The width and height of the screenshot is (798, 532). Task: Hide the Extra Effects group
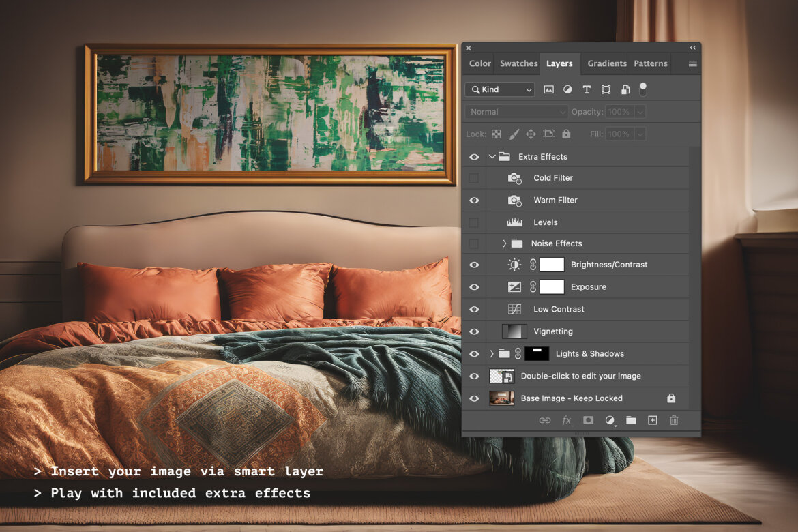474,156
